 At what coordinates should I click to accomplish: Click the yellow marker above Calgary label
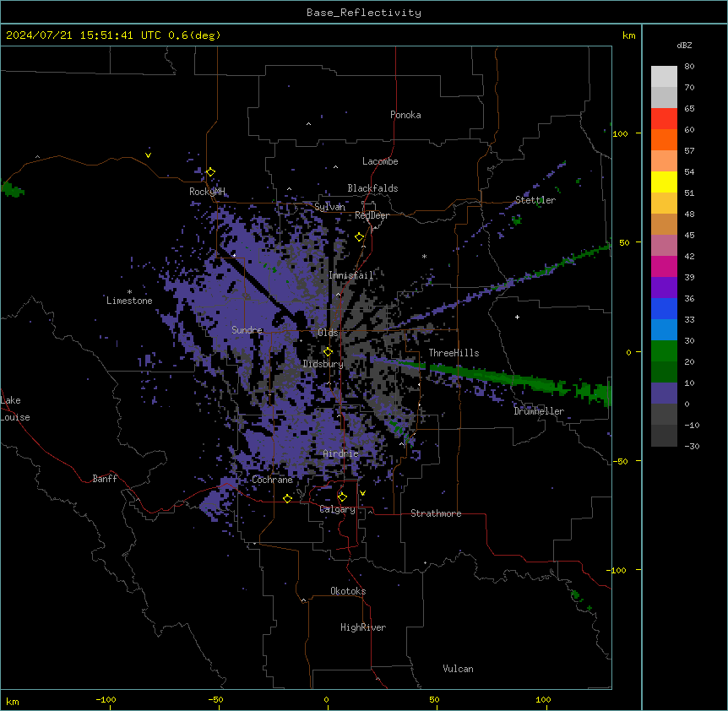click(x=342, y=497)
